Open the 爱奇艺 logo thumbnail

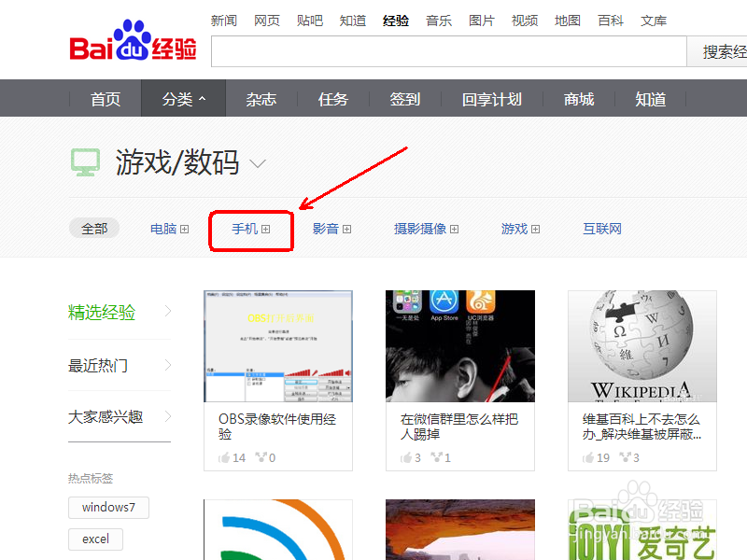642,529
